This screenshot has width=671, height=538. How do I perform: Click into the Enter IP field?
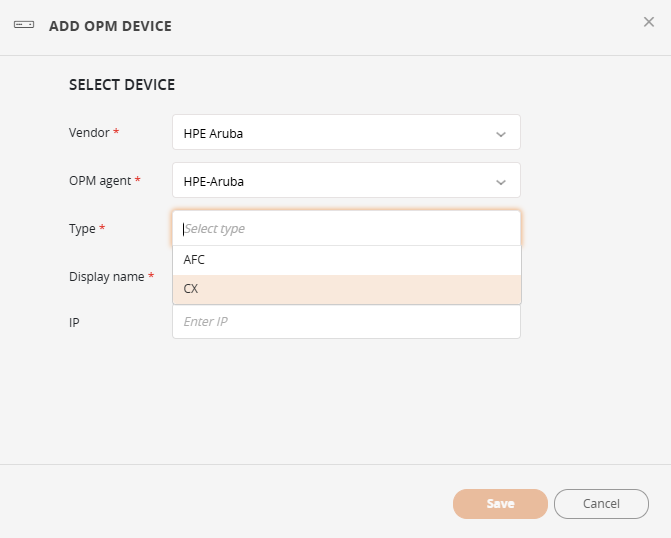(346, 322)
